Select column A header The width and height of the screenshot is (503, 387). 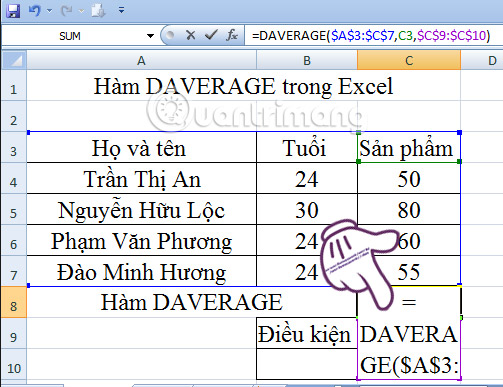pyautogui.click(x=141, y=60)
